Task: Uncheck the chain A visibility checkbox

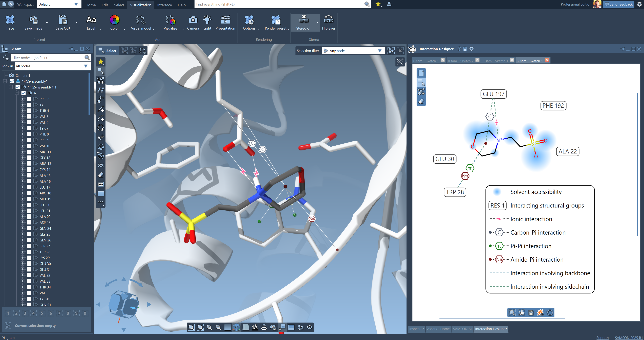Action: [24, 93]
